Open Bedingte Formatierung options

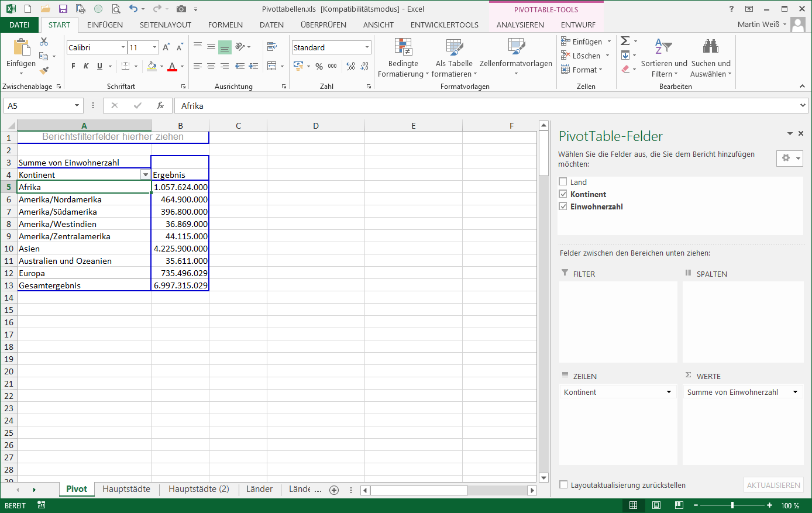404,56
